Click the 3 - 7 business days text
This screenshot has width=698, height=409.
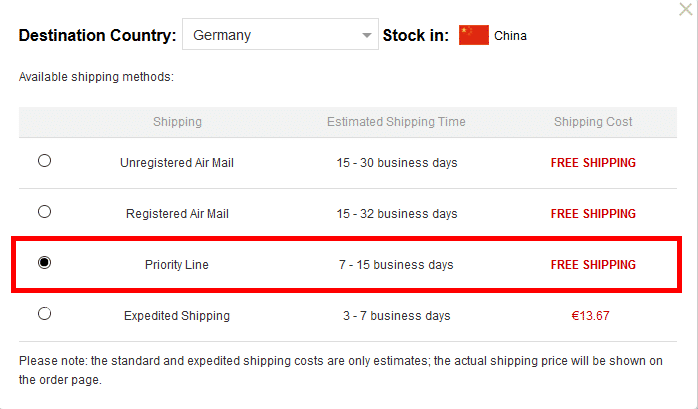[x=397, y=316]
